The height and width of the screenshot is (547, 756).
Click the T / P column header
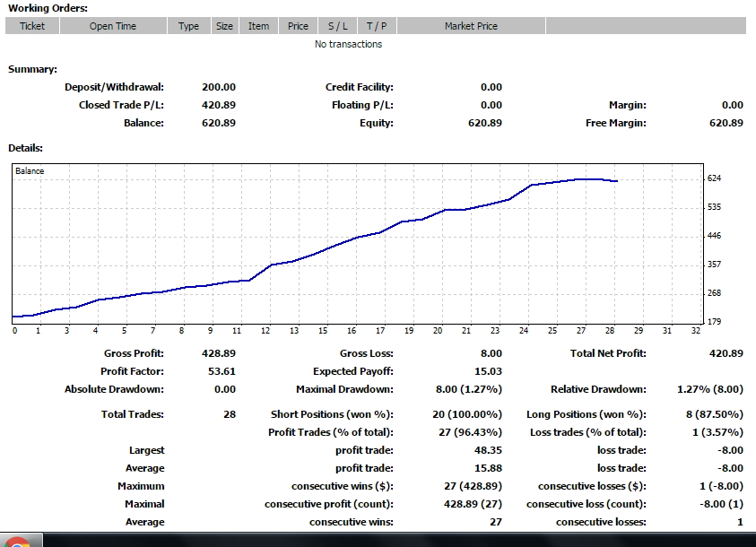coord(377,26)
